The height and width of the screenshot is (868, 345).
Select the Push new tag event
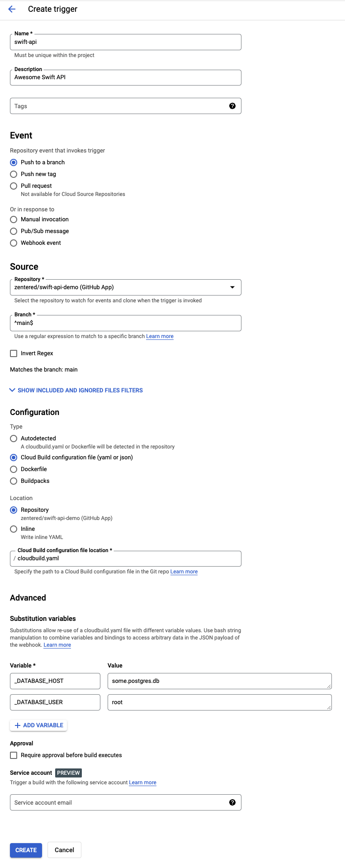[14, 174]
